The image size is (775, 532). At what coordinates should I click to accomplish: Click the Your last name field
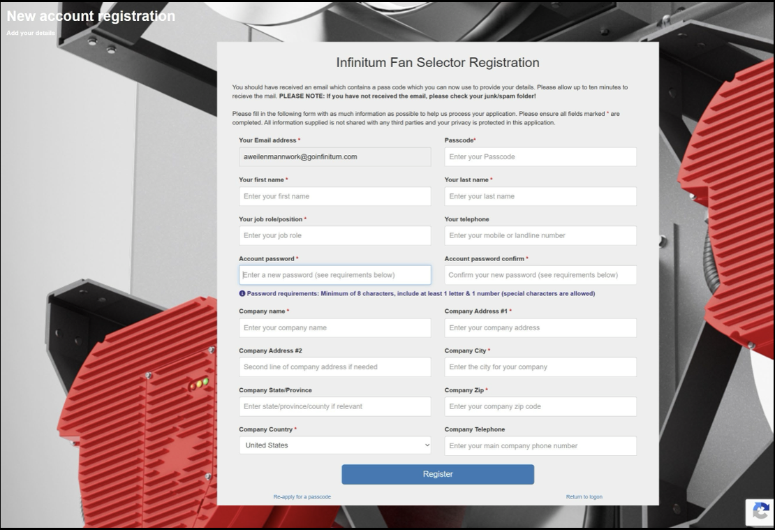point(540,196)
